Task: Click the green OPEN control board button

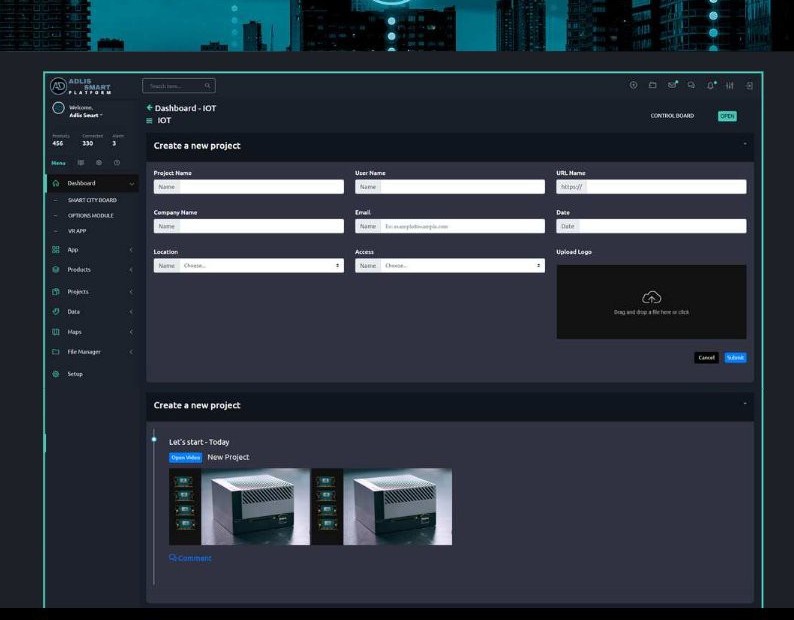Action: click(727, 116)
